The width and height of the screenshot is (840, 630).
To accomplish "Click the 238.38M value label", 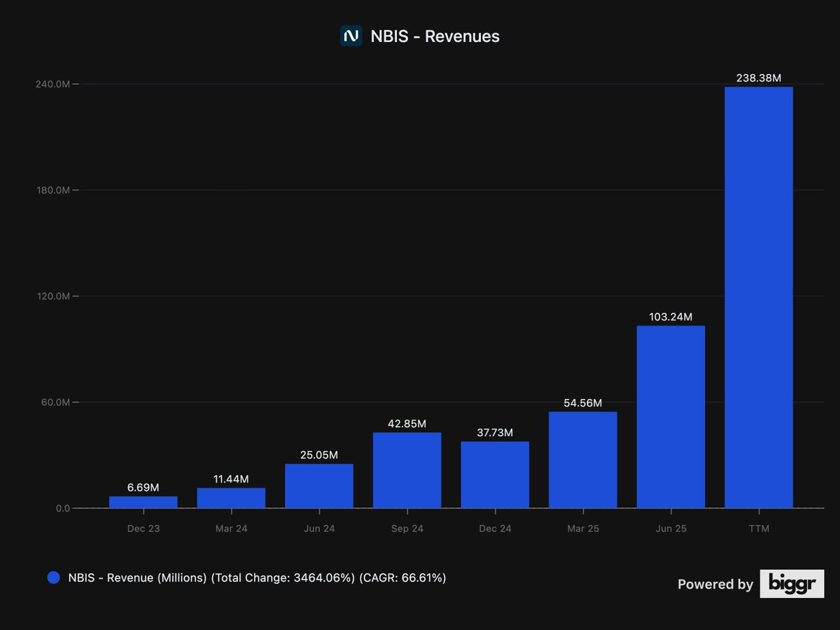I will tap(759, 78).
